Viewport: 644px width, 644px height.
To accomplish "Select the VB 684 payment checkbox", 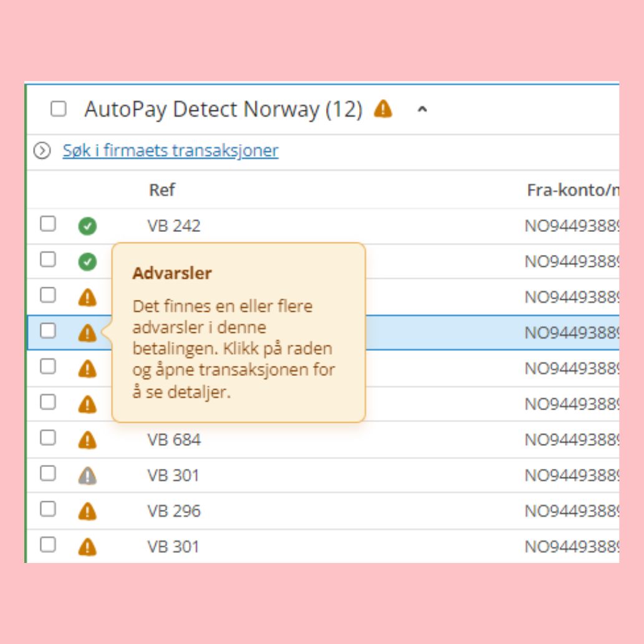I will click(48, 438).
